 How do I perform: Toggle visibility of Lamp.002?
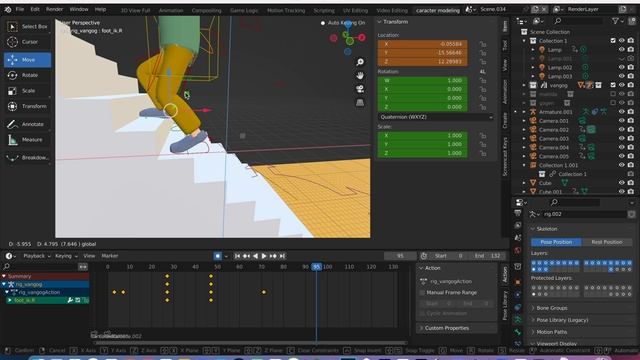pos(622,67)
